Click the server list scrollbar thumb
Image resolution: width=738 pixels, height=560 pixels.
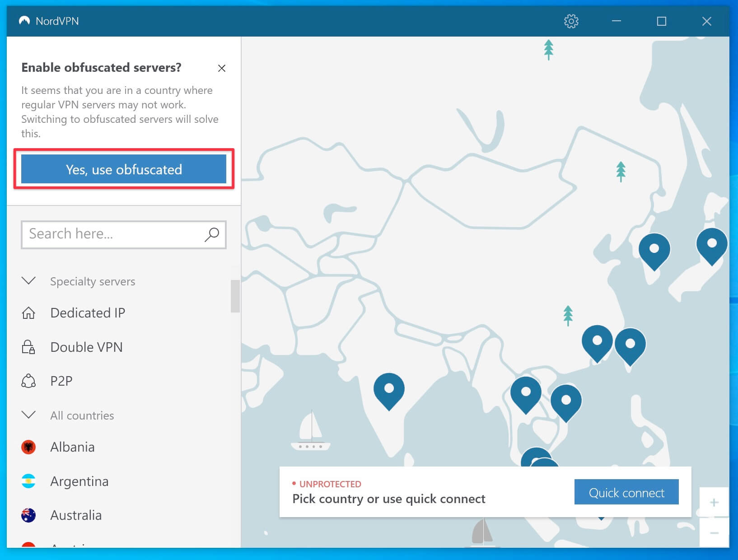tap(235, 296)
